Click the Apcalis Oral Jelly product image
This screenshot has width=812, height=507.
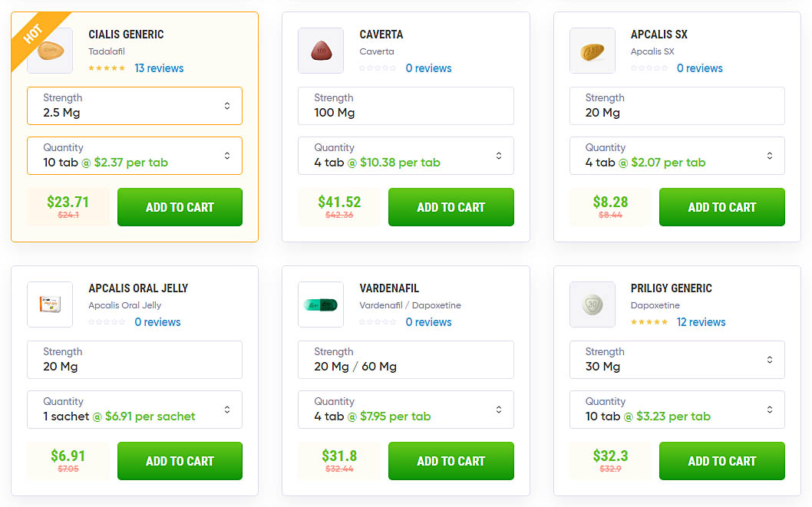point(50,305)
